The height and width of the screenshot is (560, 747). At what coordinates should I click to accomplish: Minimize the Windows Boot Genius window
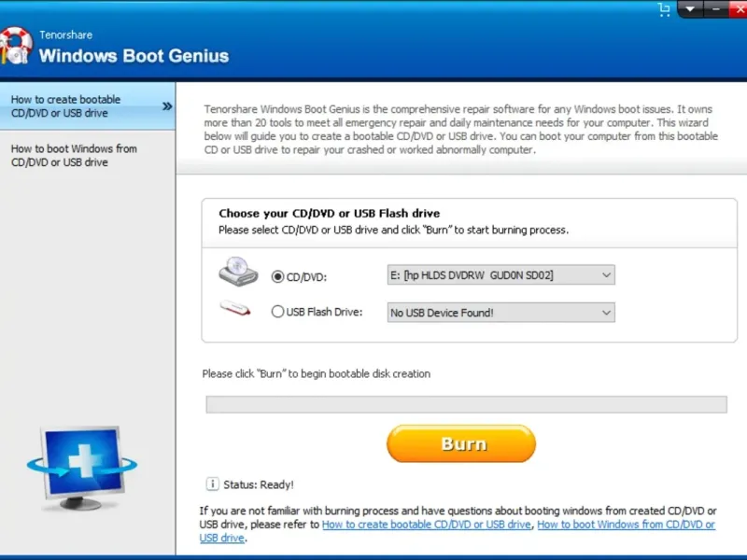pos(715,9)
